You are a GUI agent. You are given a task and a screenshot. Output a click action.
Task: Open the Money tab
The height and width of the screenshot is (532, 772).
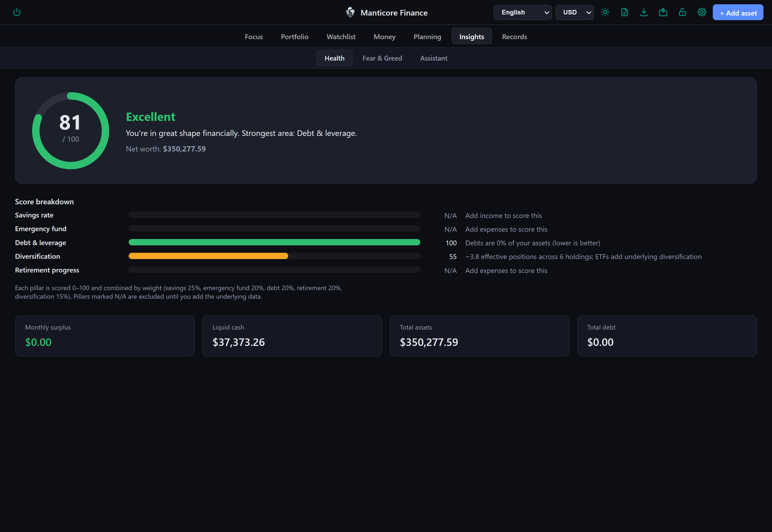[384, 37]
